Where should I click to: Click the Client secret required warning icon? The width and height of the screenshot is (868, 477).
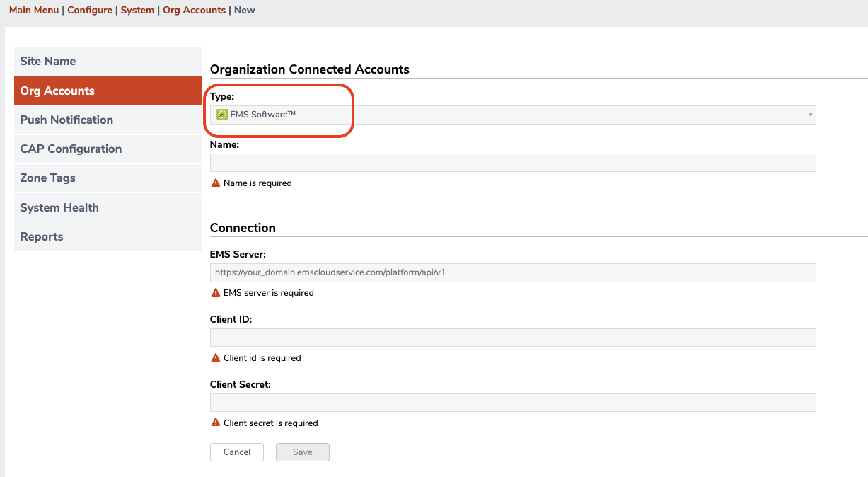point(216,423)
